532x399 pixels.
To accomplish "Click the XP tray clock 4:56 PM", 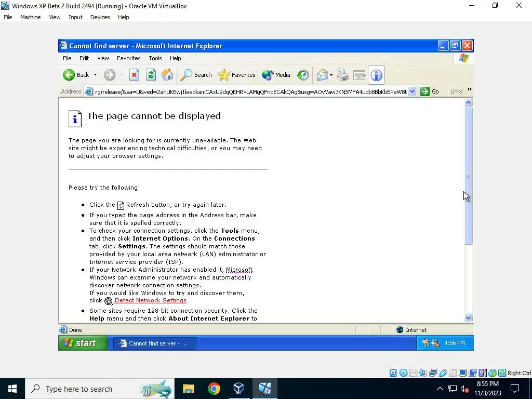I will point(455,343).
